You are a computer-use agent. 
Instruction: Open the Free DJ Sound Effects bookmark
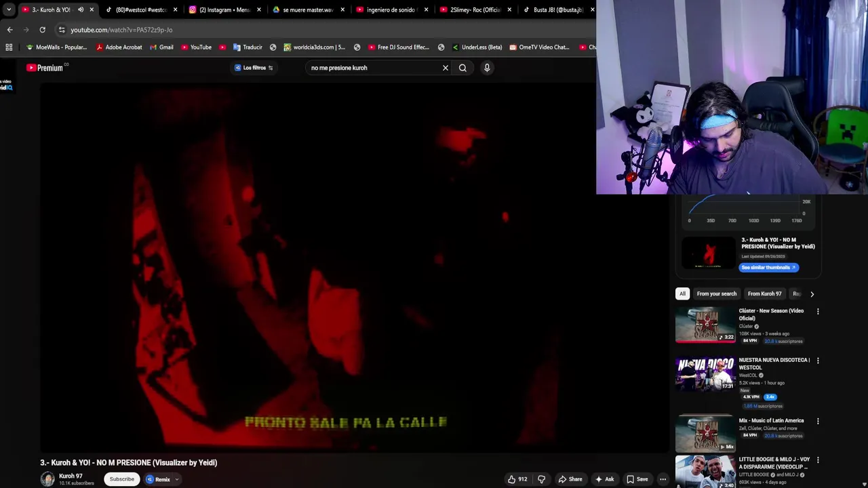coord(399,47)
